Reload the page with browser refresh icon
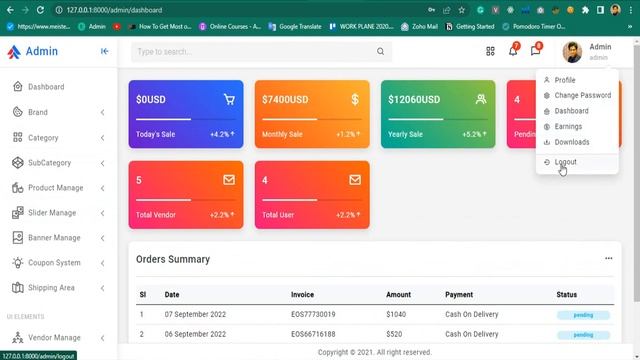 (x=40, y=10)
